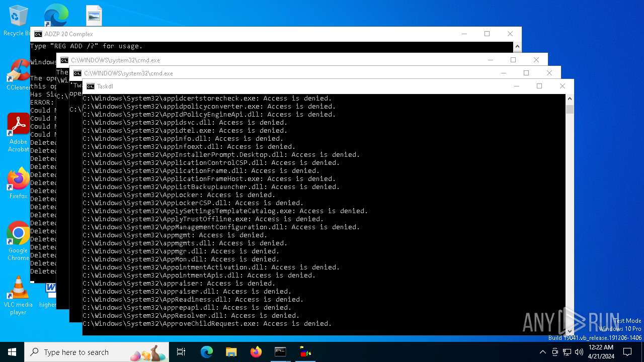The image size is (644, 362).
Task: Minimize the ADZP 20 Complex window
Action: click(464, 34)
